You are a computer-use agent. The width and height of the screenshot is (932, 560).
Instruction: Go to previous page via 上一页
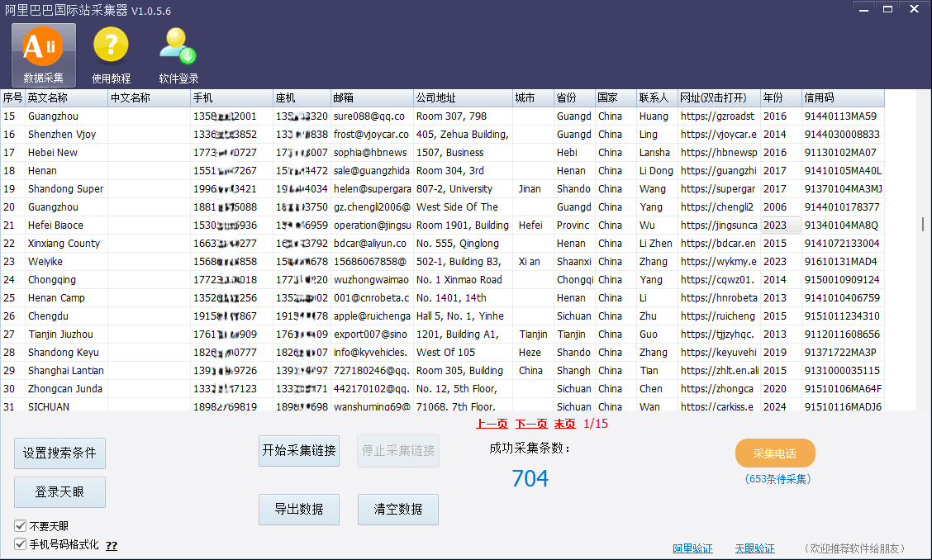492,423
